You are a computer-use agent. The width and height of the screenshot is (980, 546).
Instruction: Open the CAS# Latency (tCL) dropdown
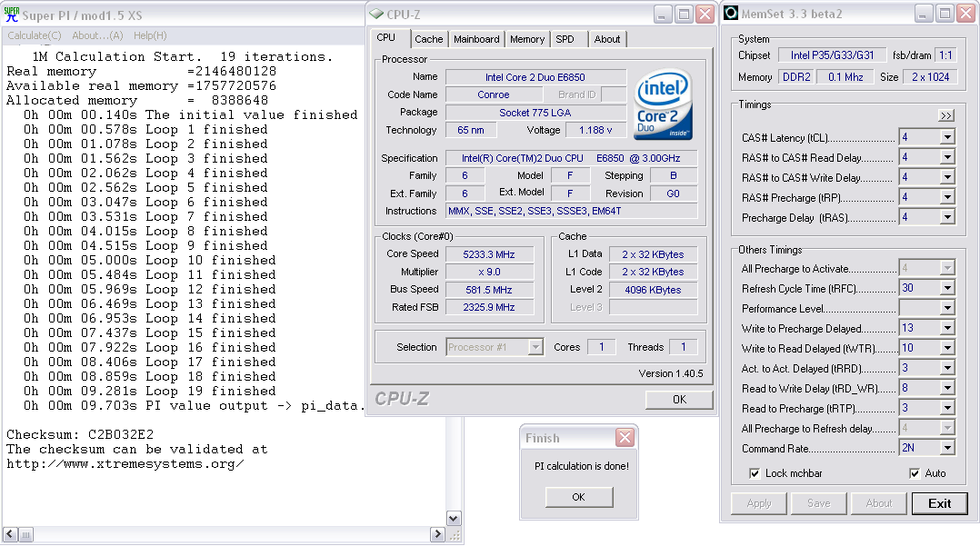947,137
